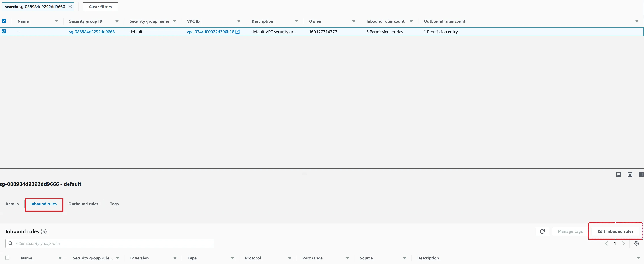Switch to Outbound rules tab
The image size is (644, 270).
[83, 204]
